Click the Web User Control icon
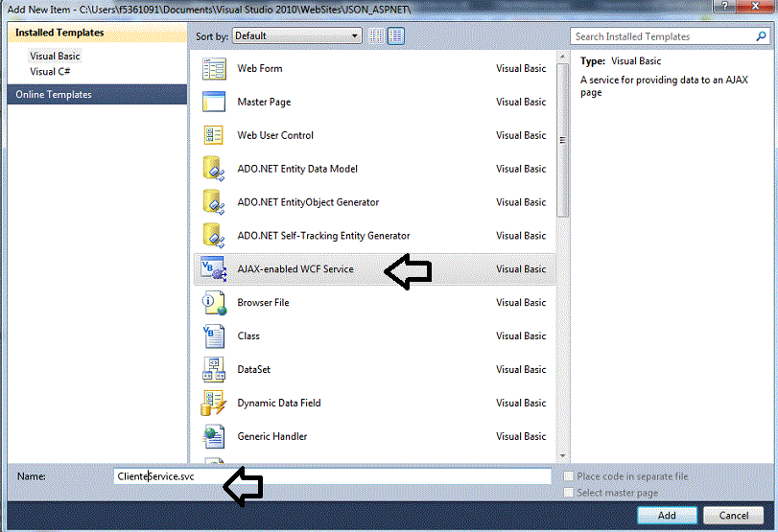778x532 pixels. click(214, 135)
